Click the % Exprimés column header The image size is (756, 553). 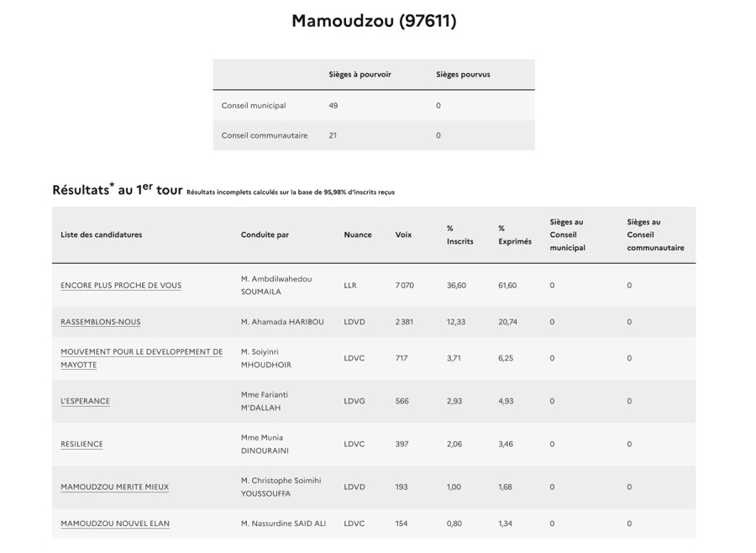(515, 235)
